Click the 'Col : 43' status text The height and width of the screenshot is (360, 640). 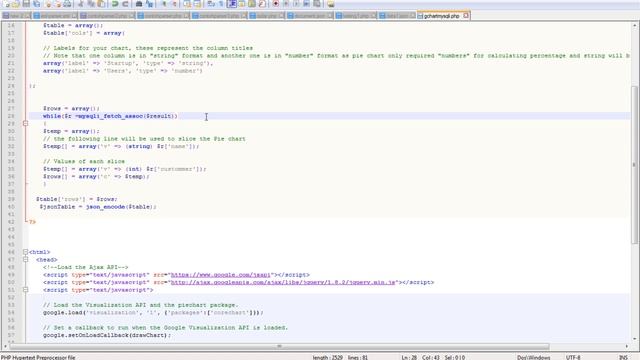click(431, 357)
